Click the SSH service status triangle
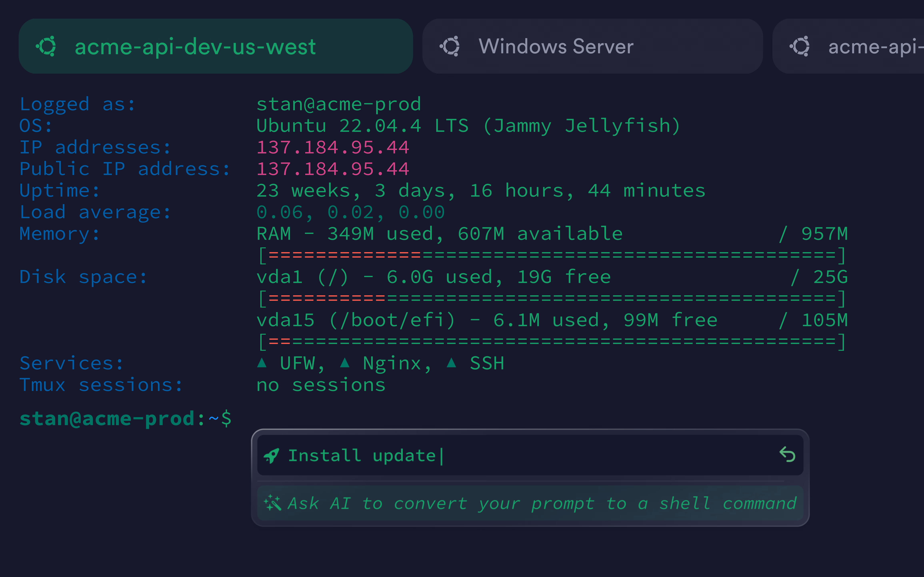Screen dimensions: 924x577 452,362
